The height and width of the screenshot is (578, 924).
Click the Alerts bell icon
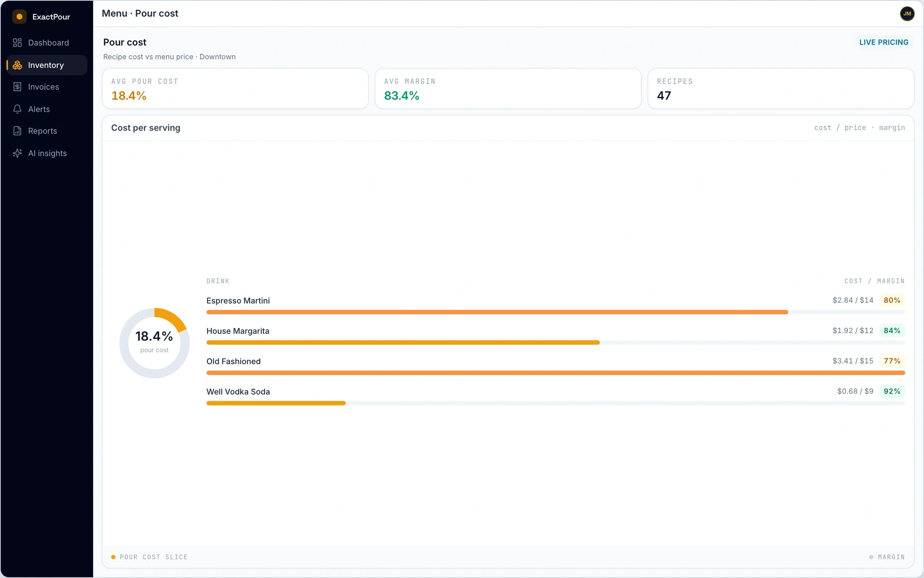[17, 109]
